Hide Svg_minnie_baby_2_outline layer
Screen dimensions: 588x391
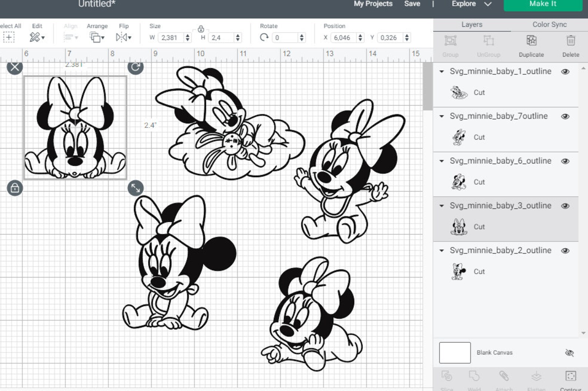pyautogui.click(x=565, y=251)
